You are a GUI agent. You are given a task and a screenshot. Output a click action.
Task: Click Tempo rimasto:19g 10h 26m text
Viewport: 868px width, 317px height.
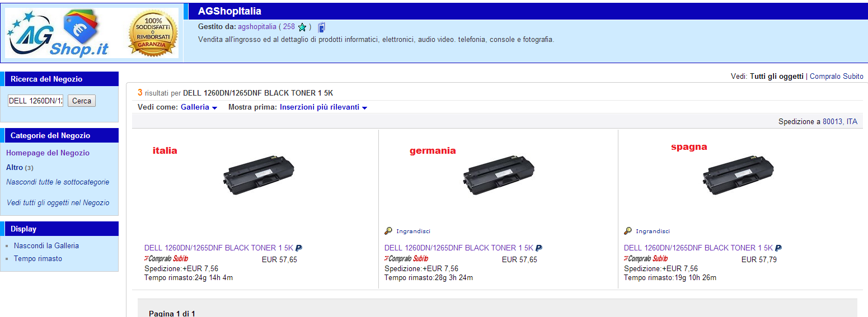670,277
